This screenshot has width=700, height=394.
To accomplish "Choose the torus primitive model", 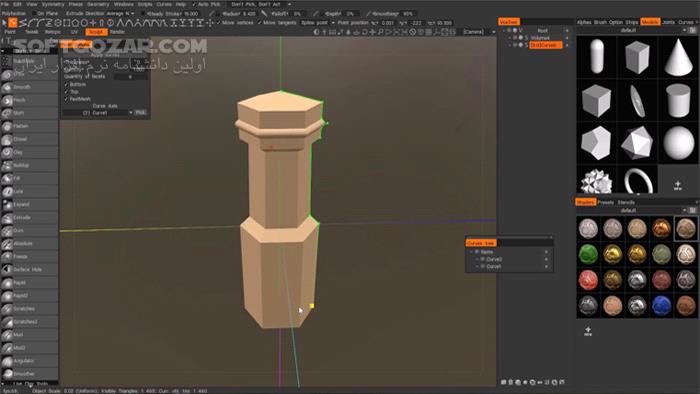I will 638,180.
